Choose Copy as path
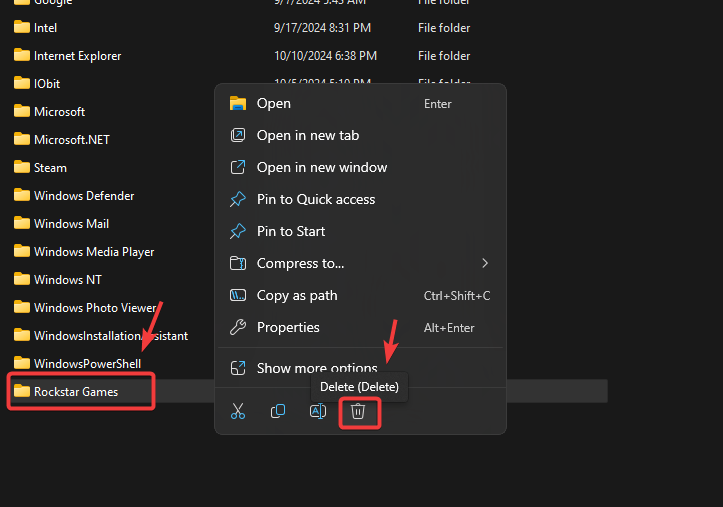 (296, 295)
